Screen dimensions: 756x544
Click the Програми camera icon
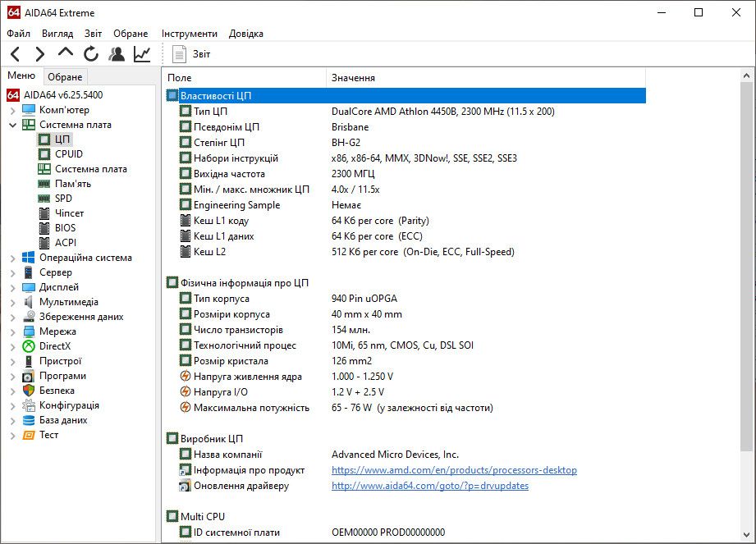click(x=29, y=377)
